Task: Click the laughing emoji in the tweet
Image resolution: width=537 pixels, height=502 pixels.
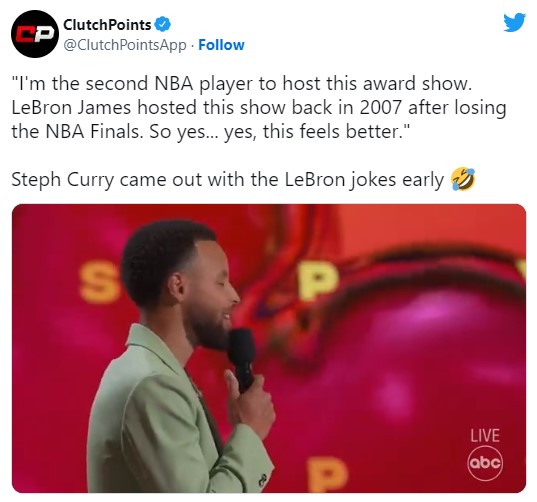Action: tap(463, 179)
